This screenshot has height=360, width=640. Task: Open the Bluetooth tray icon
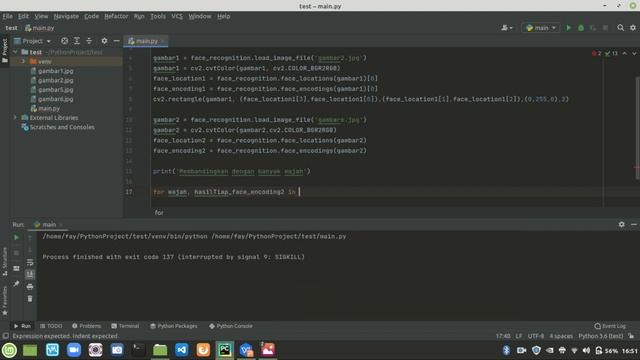pos(506,350)
